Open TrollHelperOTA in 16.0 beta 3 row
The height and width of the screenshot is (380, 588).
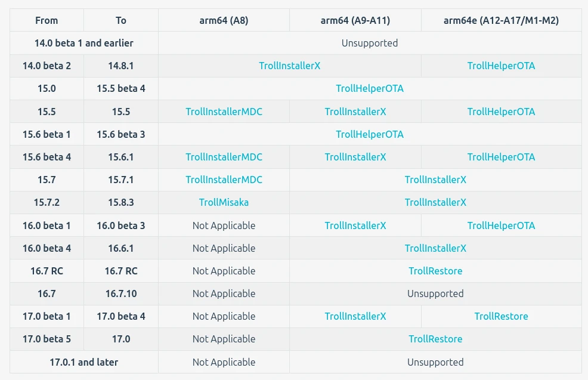501,225
